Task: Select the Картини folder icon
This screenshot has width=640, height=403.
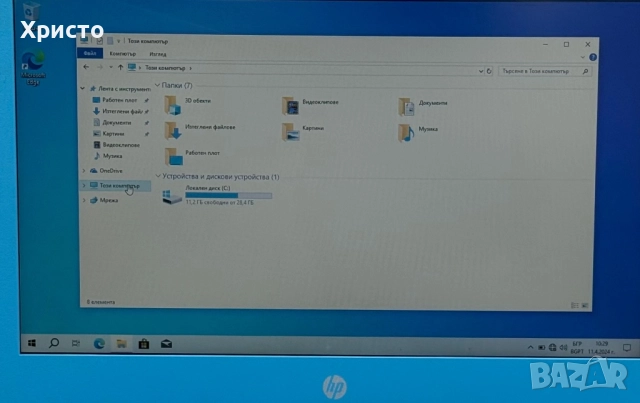Action: [x=290, y=132]
